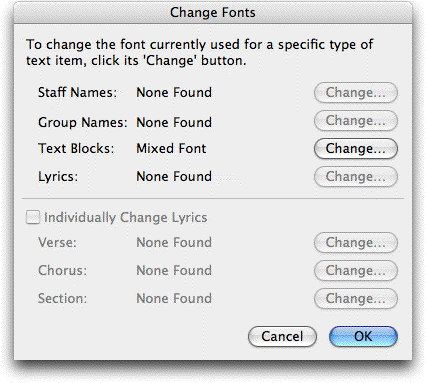Click the Change button beside Group Names
The height and width of the screenshot is (383, 426).
(x=356, y=120)
